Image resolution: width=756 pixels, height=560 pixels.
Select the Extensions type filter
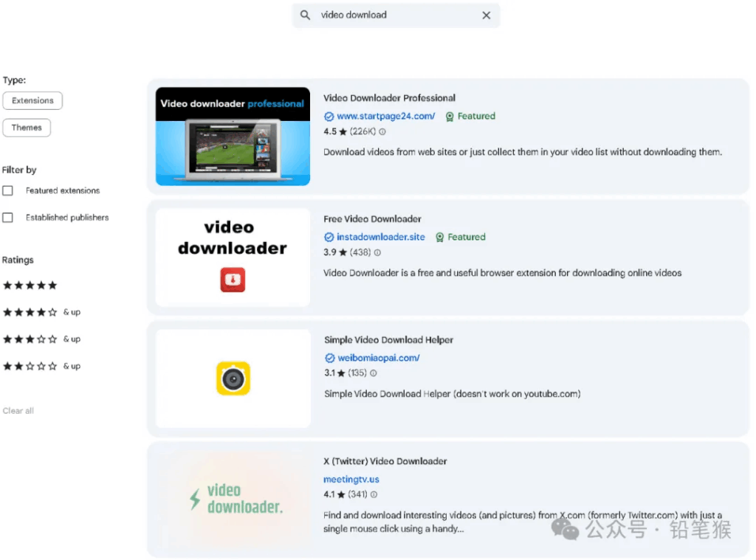[32, 101]
